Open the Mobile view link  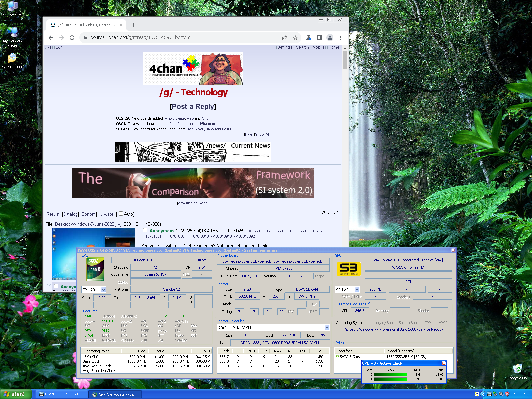click(319, 47)
